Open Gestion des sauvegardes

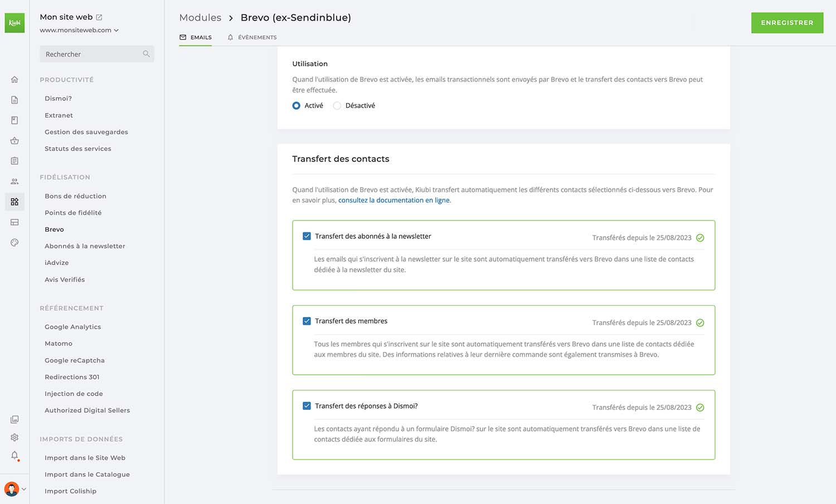click(x=86, y=132)
